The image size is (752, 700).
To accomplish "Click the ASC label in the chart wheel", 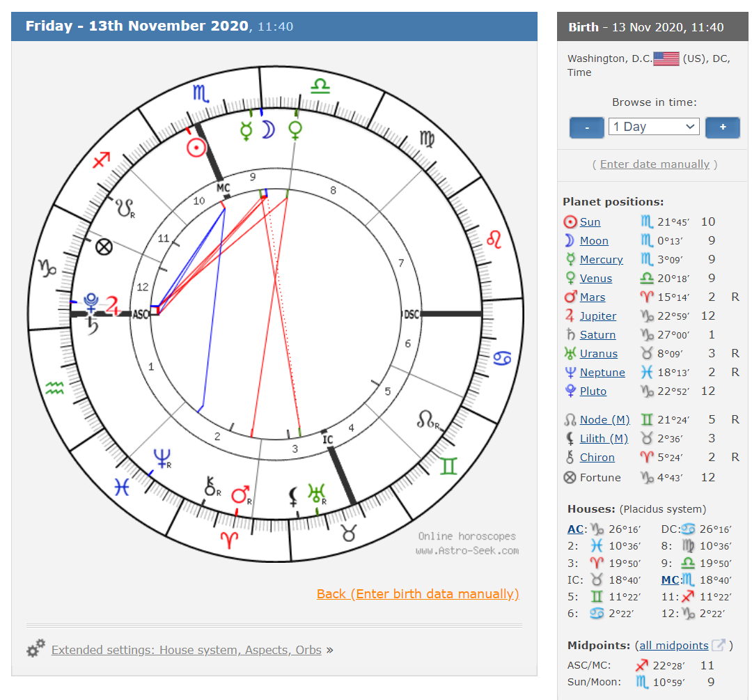I will [x=141, y=314].
